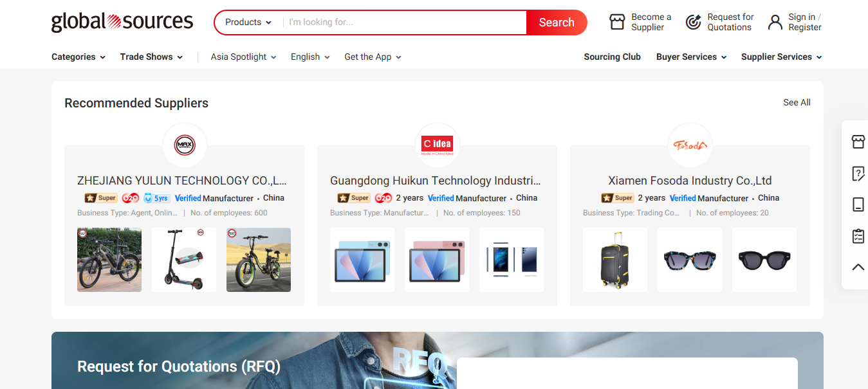Click Verified label on Xiamen Fosoda card
The width and height of the screenshot is (868, 389).
683,198
